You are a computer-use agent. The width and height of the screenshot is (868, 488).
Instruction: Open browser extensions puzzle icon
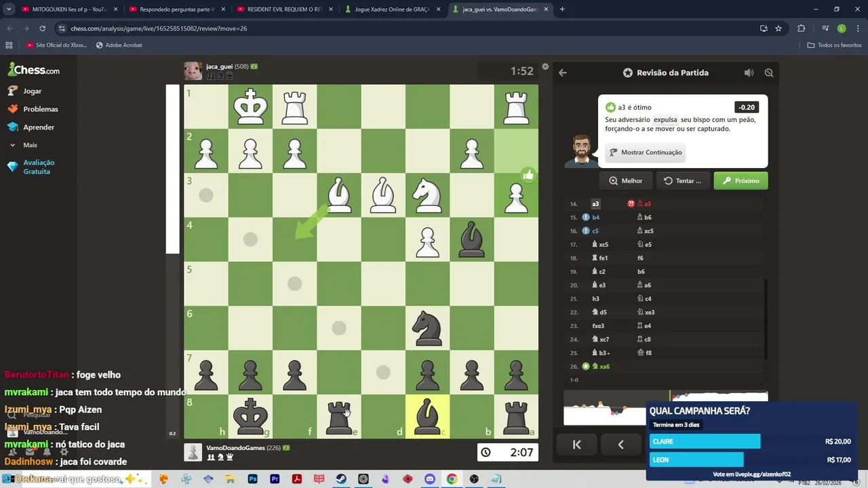(x=802, y=28)
